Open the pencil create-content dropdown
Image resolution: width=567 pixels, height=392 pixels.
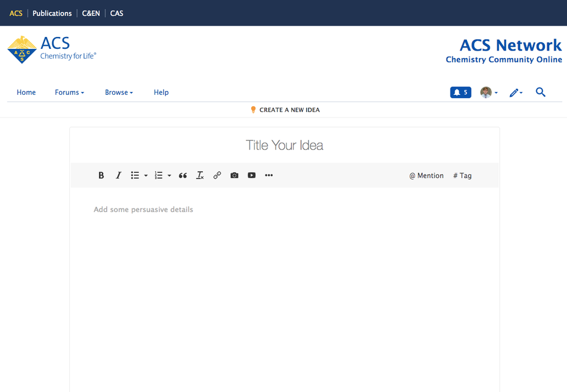pos(516,93)
